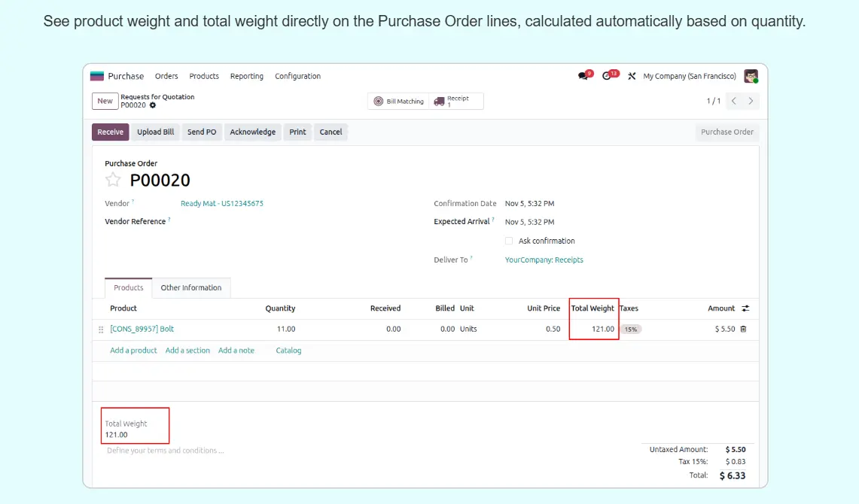Screen dimensions: 859x504
Task: Click the Add a product link
Action: coord(133,351)
